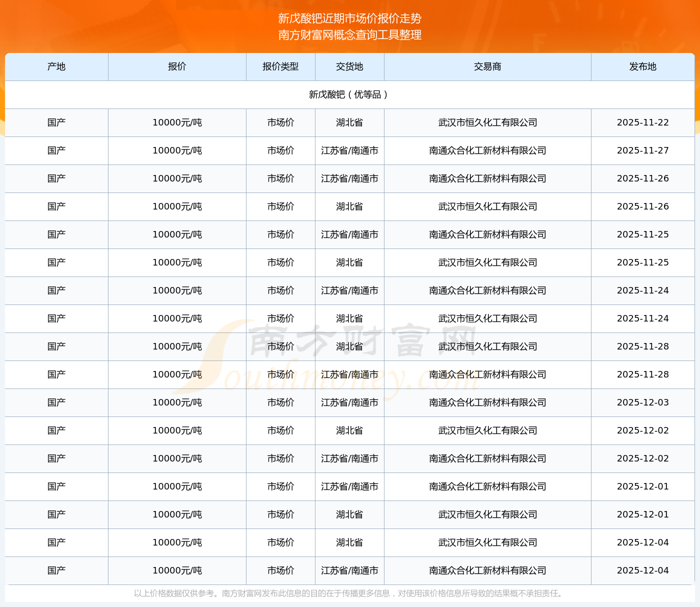
Task: Click the 交货地 column header
Action: 349,66
